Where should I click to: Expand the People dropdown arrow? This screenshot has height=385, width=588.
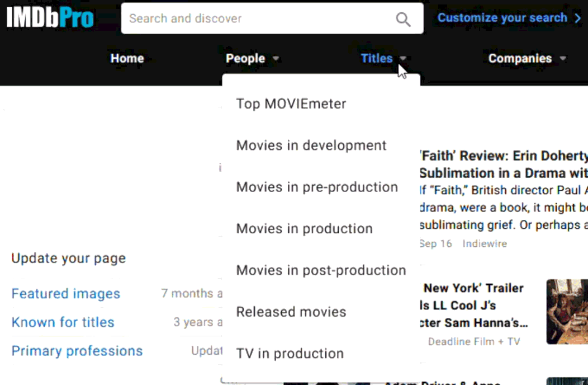[x=276, y=58]
